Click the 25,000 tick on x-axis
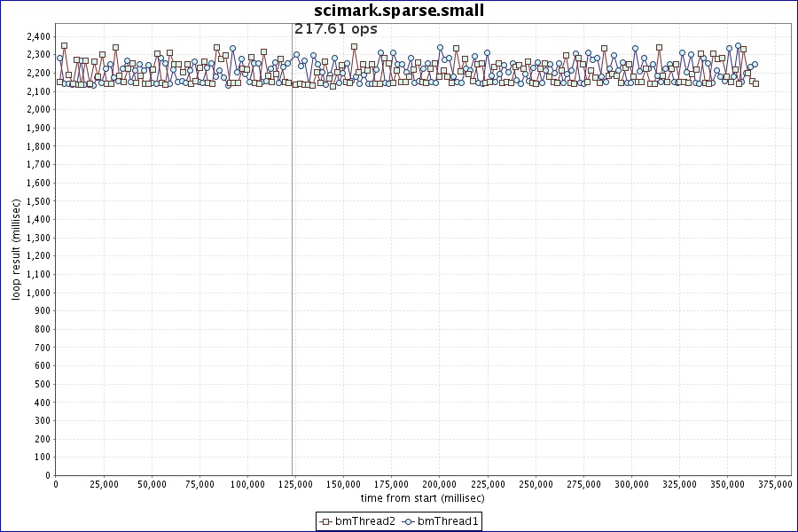798x532 pixels. 104,485
